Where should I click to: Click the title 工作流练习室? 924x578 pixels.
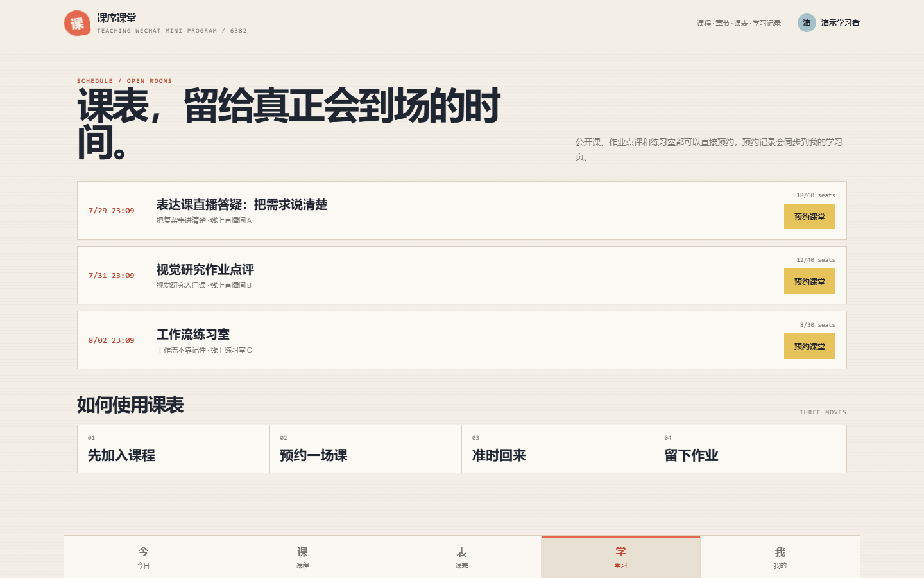click(x=193, y=335)
